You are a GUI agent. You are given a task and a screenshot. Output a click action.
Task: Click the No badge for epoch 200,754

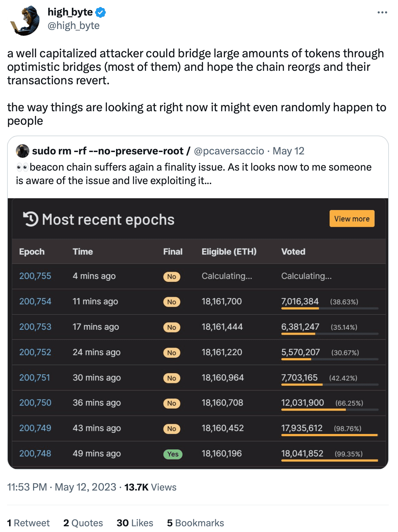click(x=171, y=302)
